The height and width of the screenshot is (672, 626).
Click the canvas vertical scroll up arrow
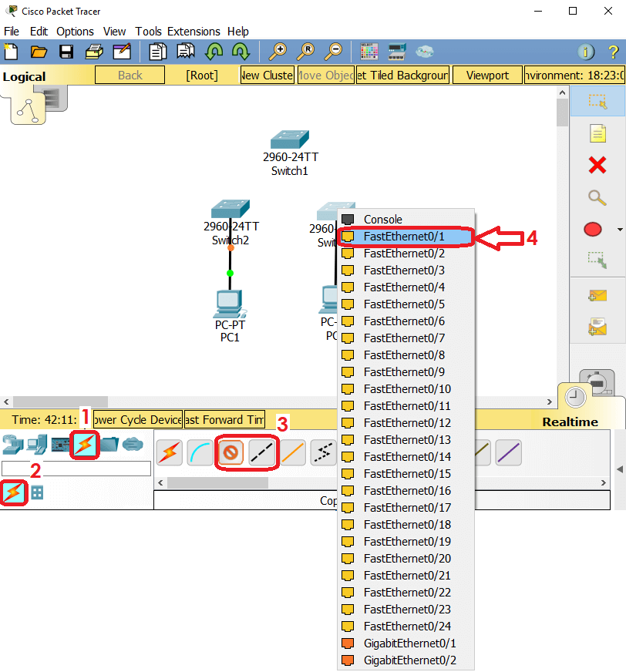tap(562, 92)
